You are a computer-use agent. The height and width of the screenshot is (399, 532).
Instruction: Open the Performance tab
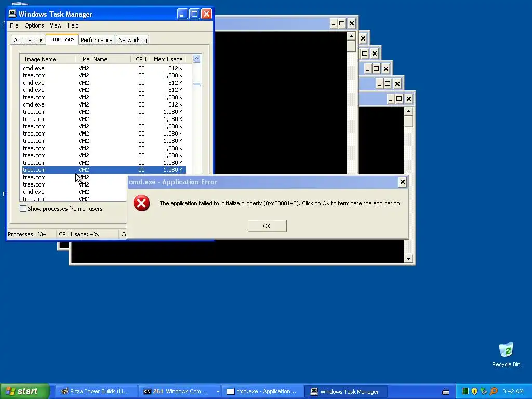click(x=96, y=40)
